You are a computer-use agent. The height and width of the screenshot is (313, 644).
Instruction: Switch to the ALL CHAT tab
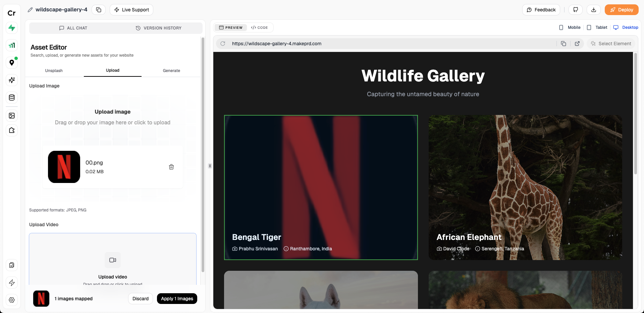(x=73, y=28)
